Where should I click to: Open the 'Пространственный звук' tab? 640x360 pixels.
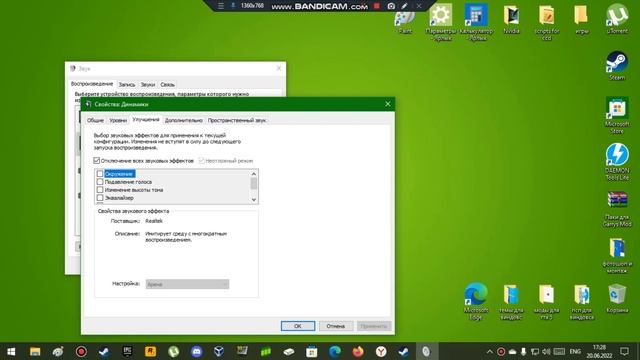[x=237, y=120]
